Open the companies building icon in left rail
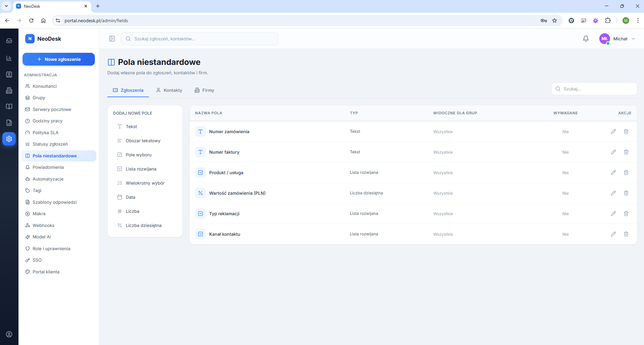644x345 pixels. point(9,90)
